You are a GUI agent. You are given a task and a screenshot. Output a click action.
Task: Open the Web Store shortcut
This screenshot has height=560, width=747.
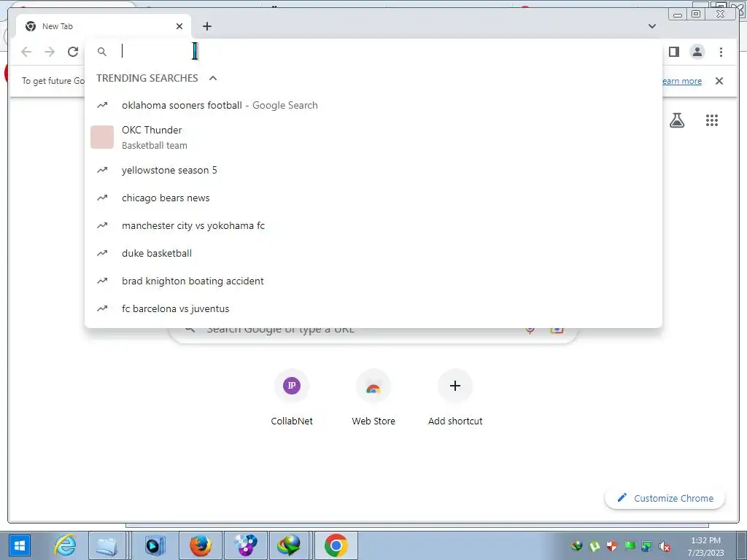(x=373, y=397)
